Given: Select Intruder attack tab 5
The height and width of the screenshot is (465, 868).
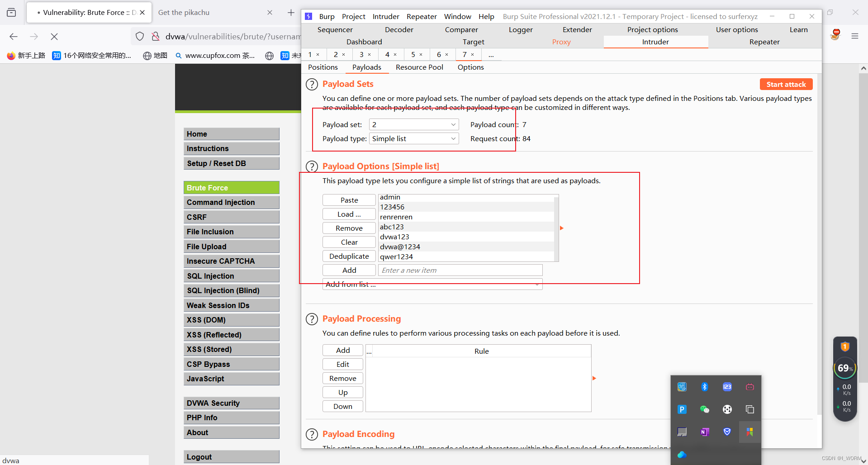Looking at the screenshot, I should pos(413,55).
